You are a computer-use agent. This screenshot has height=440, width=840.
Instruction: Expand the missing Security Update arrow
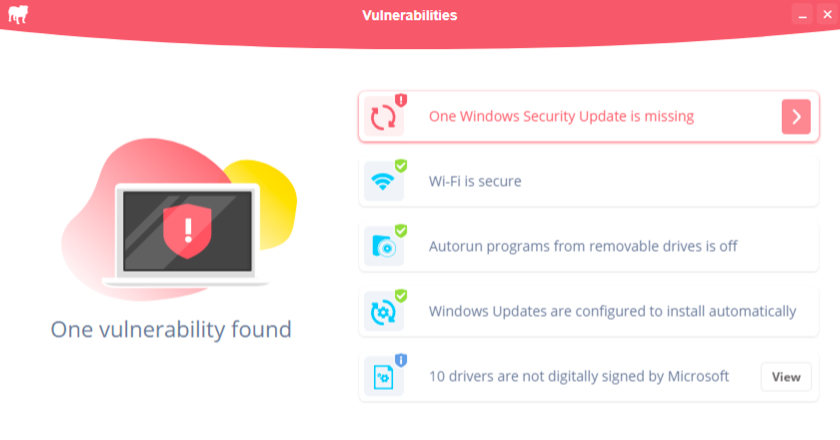pyautogui.click(x=796, y=117)
